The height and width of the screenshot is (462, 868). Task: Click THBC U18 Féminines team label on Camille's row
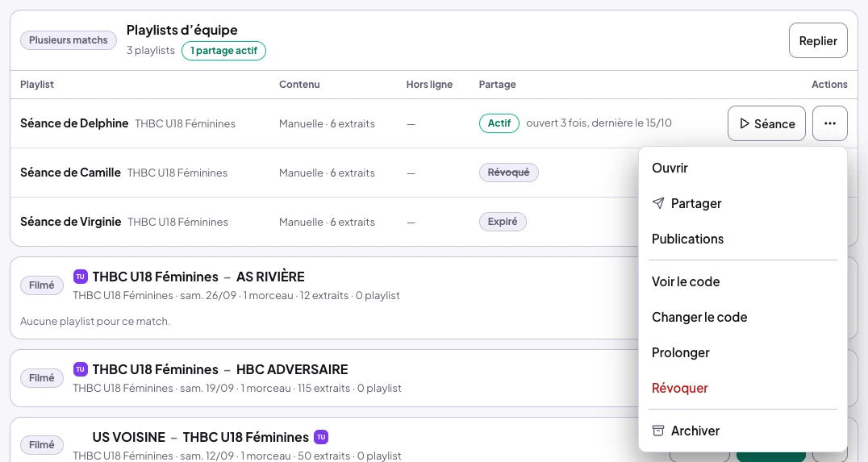[x=177, y=173]
